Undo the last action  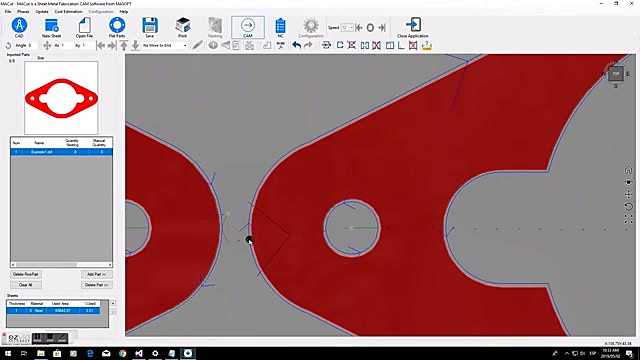(x=296, y=45)
